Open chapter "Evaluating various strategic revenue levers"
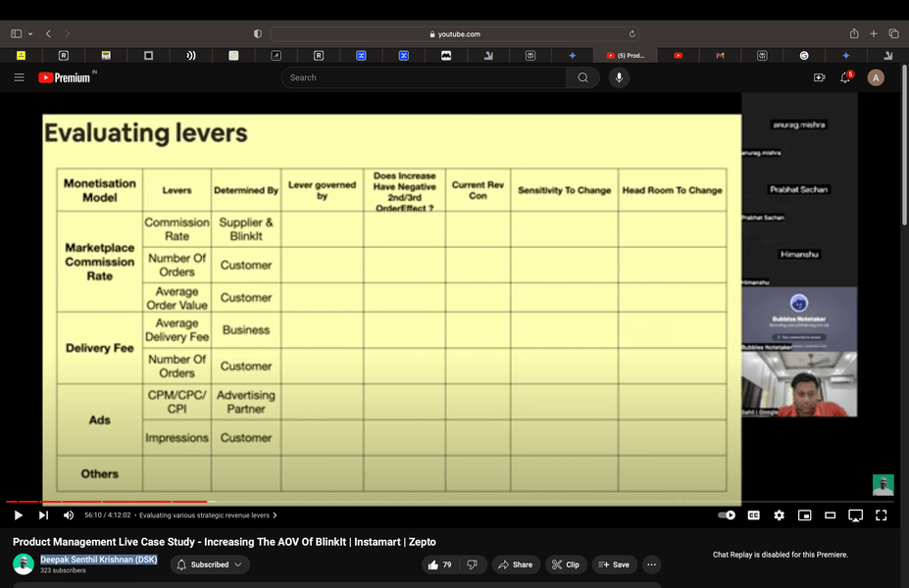 (204, 515)
